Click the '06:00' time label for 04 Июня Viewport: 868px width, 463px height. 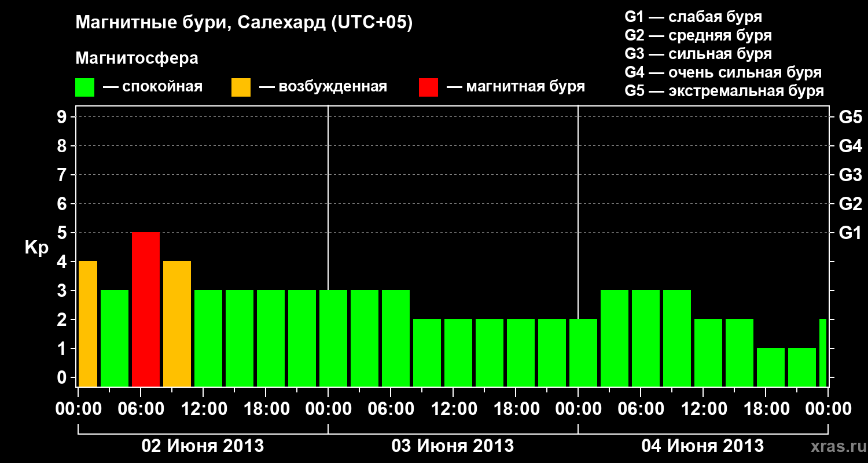[641, 409]
